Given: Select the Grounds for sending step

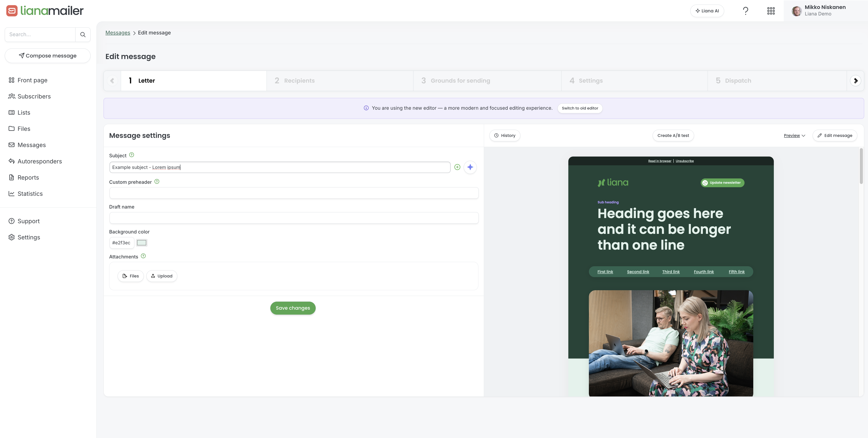Looking at the screenshot, I should click(487, 81).
